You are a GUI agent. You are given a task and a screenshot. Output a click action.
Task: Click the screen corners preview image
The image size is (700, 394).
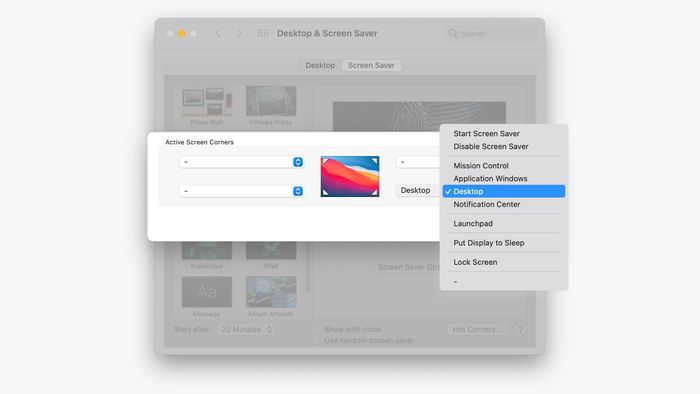click(350, 176)
